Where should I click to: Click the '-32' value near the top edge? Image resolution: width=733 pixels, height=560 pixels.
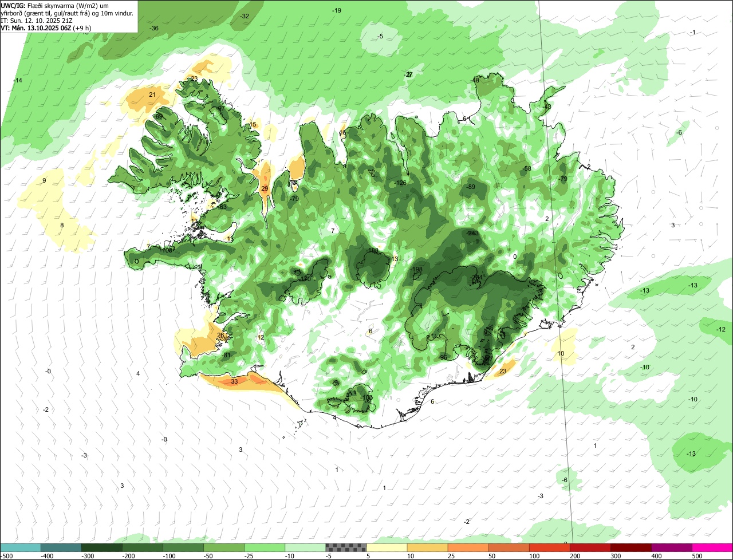[245, 16]
